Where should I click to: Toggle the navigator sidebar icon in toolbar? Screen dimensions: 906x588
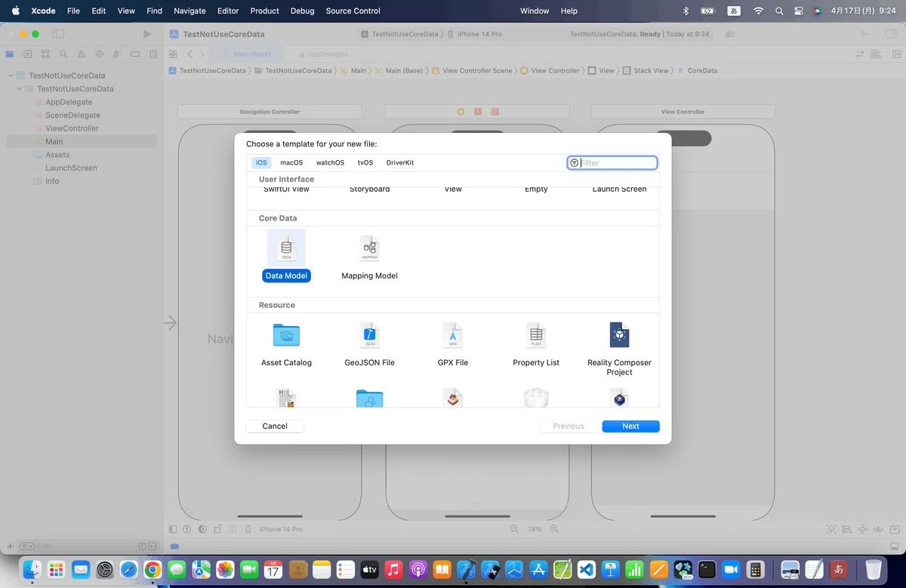pyautogui.click(x=58, y=34)
